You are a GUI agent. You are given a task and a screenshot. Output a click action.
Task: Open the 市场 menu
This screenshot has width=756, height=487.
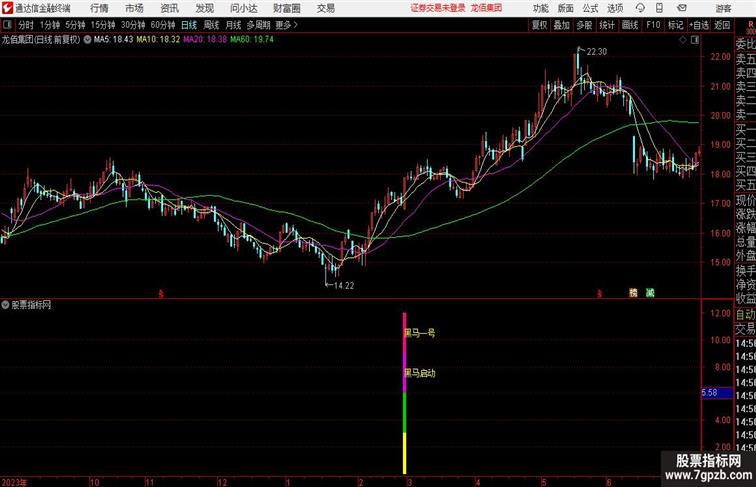pos(135,8)
